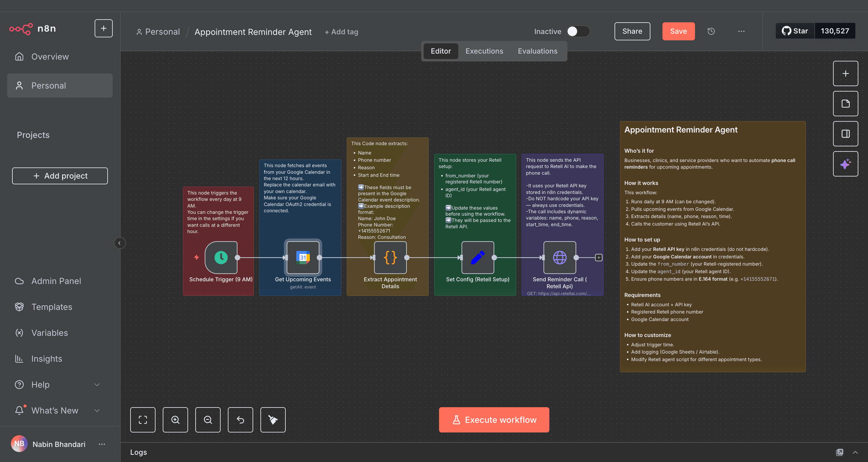Click the Schedule Trigger output connector dot
Viewport: 868px width, 462px height.
(x=237, y=258)
